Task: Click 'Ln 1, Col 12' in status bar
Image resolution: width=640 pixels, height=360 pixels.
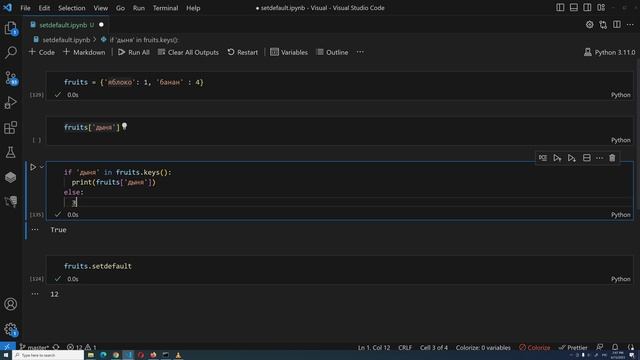Action: [374, 348]
